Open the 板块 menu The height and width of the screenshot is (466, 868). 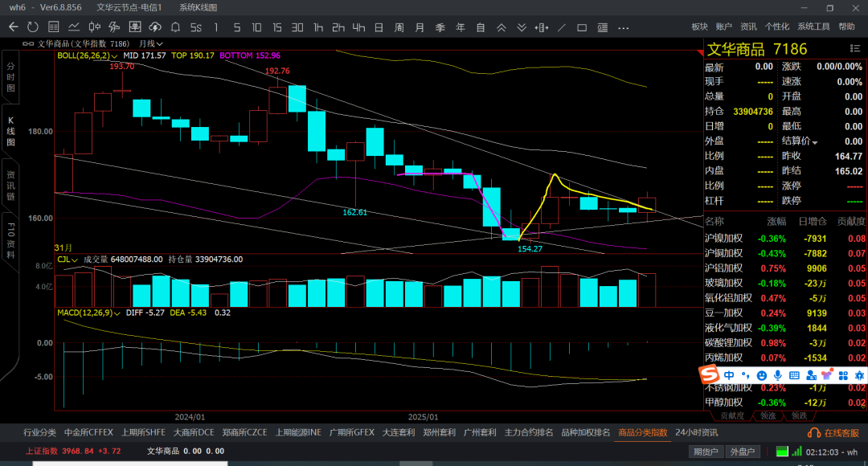700,27
